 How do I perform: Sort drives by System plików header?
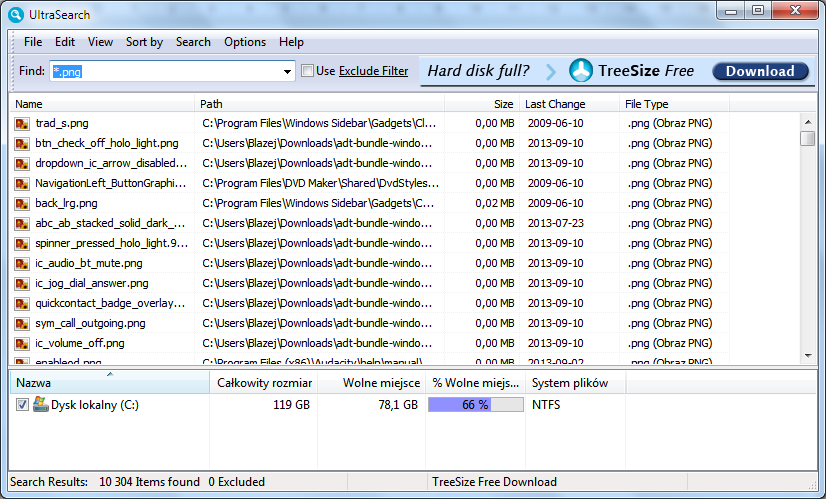tap(576, 383)
